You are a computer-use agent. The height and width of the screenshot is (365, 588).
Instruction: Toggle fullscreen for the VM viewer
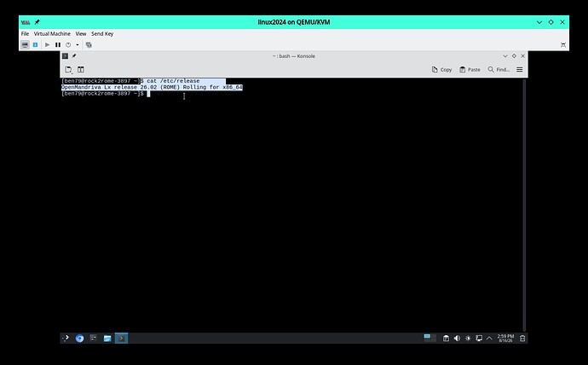563,45
